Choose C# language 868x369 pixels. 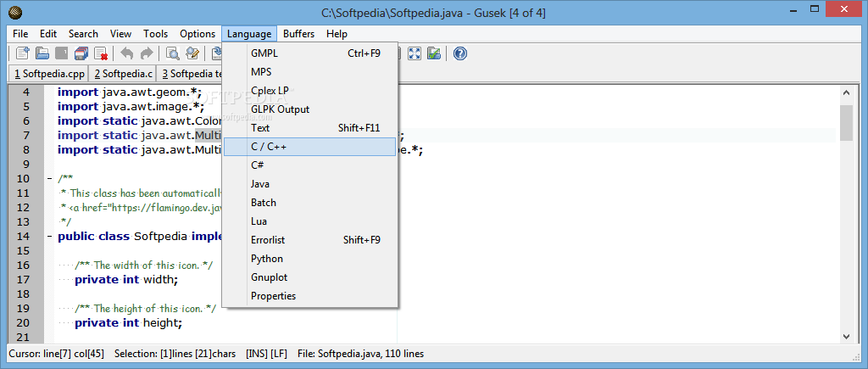(x=309, y=165)
